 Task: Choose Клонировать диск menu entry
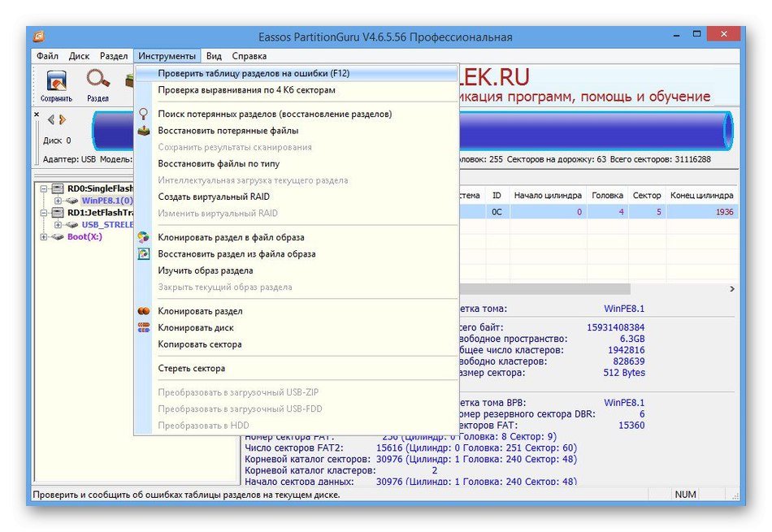(x=297, y=328)
